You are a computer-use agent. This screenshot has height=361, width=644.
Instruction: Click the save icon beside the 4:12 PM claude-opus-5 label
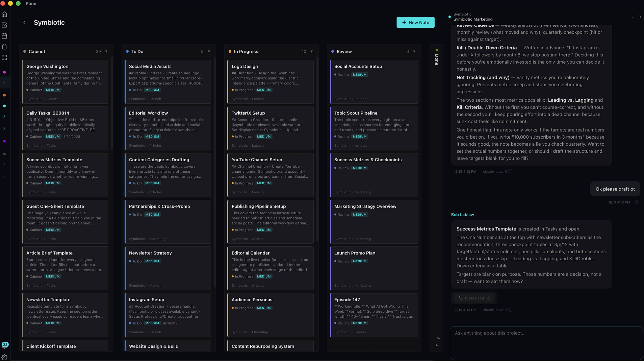[x=510, y=172]
